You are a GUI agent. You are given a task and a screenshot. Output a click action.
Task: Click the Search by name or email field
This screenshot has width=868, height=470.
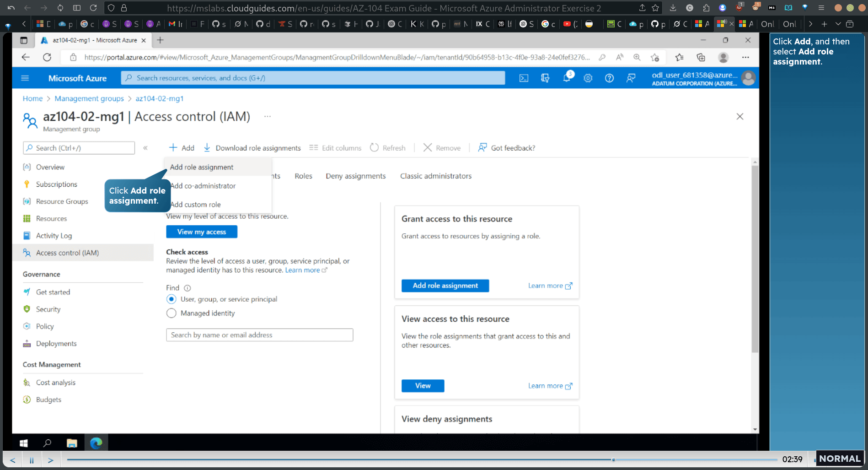click(x=259, y=335)
